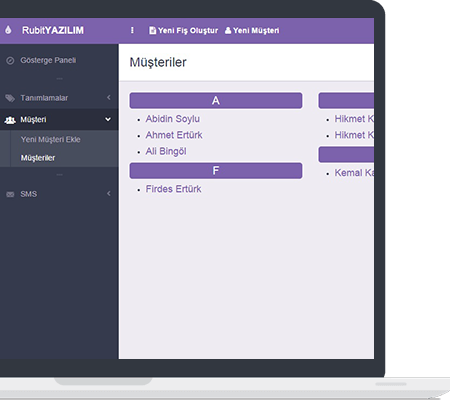Click the letter F group header
Viewport: 450px width, 400px height.
pos(216,171)
